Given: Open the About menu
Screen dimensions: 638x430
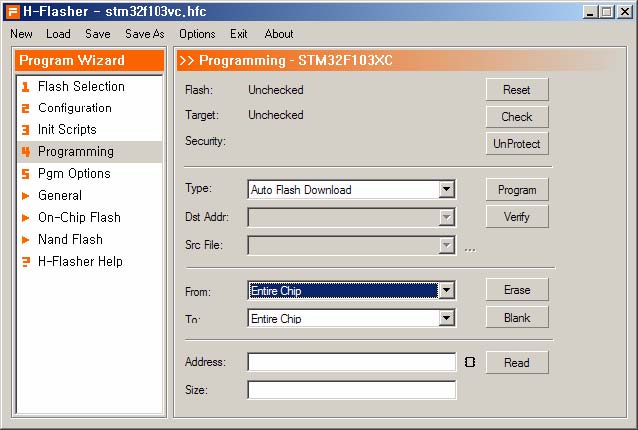Looking at the screenshot, I should [x=279, y=34].
